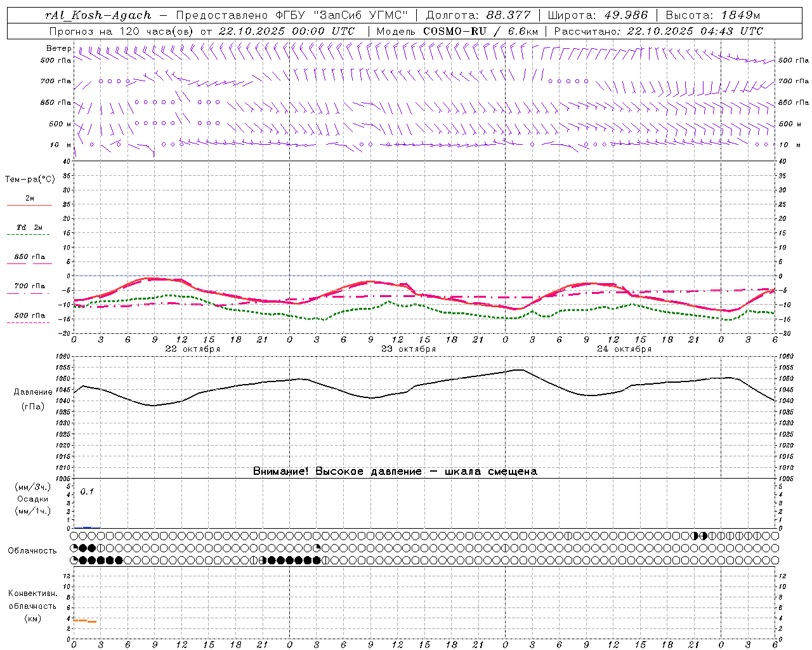This screenshot has height=650, width=812.
Task: Click the Td 2м legend label
Action: 29,227
